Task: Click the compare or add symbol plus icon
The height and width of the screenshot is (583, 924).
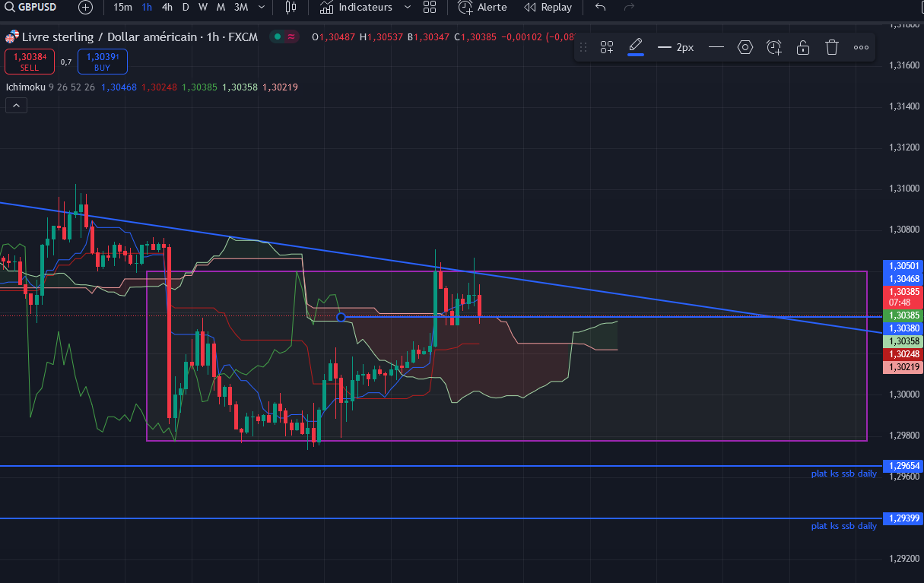Action: click(x=86, y=8)
